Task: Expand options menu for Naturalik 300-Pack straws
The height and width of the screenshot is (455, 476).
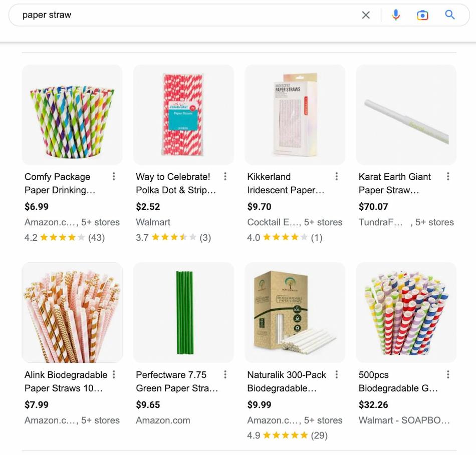Action: pyautogui.click(x=336, y=374)
